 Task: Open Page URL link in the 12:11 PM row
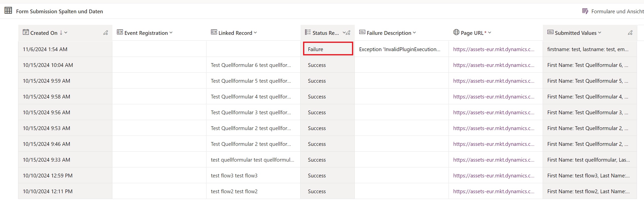493,191
